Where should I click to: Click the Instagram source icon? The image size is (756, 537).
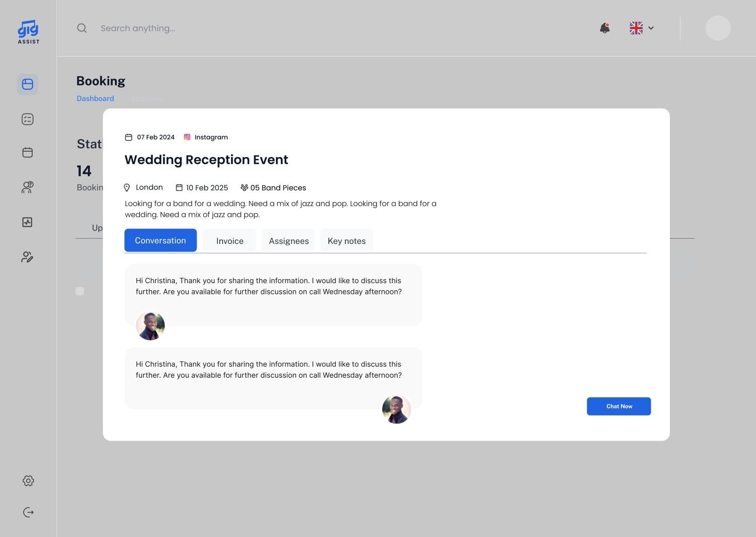[187, 137]
